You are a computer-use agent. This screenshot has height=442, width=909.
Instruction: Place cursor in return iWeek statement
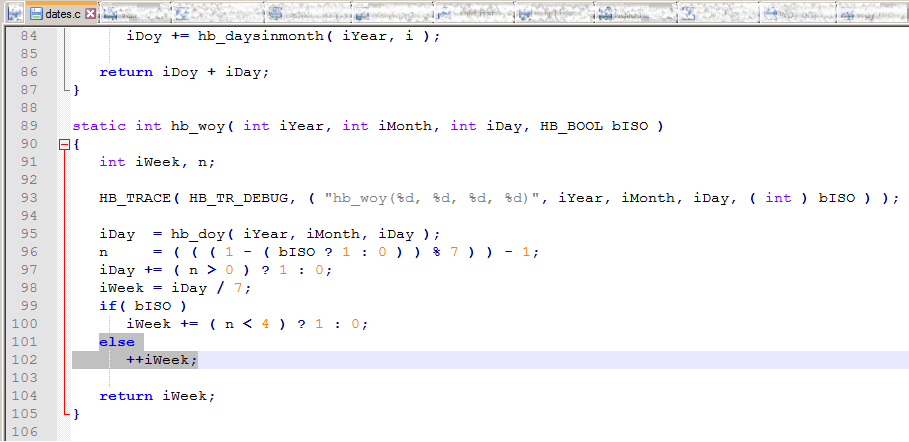(x=156, y=396)
